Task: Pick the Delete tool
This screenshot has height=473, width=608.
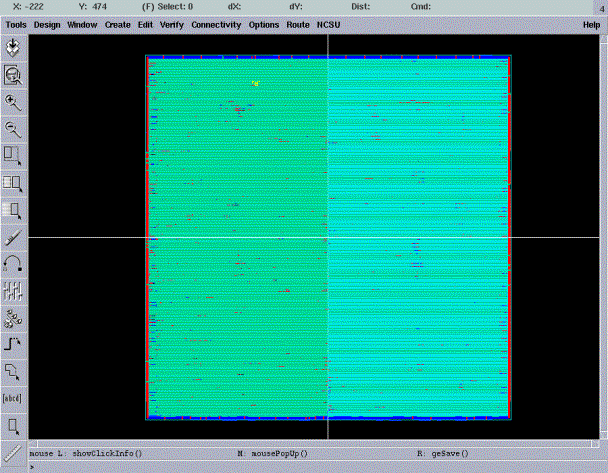Action: (x=14, y=237)
